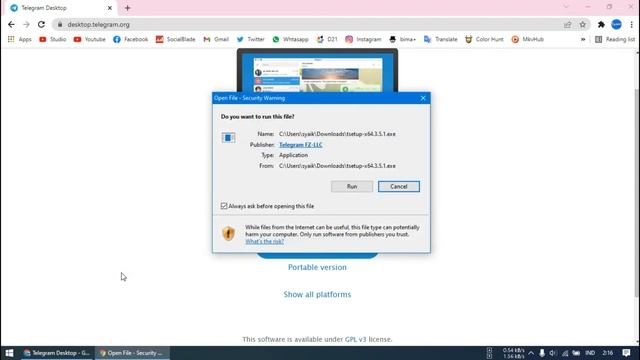640x360 pixels.
Task: Open the Facebook bookmark
Action: pyautogui.click(x=131, y=39)
